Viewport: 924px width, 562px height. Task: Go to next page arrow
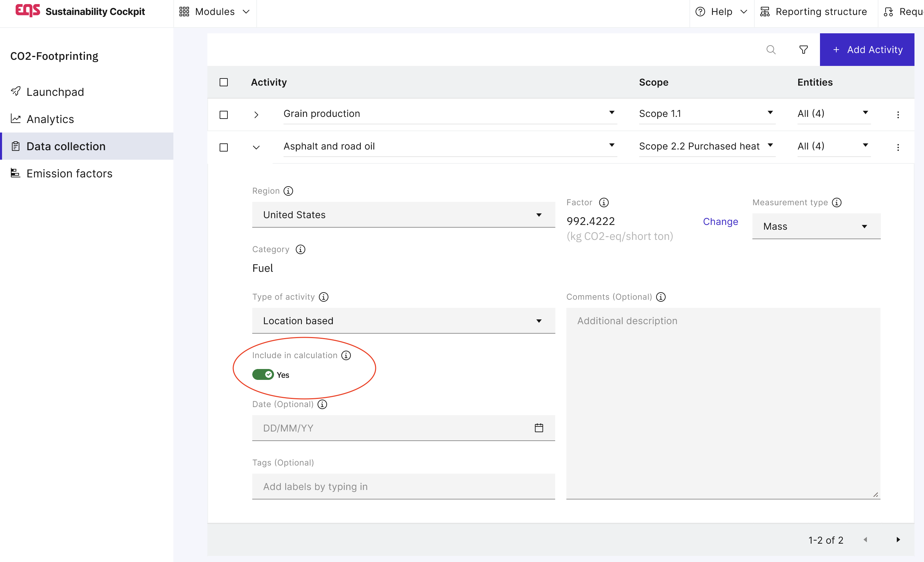pos(898,540)
